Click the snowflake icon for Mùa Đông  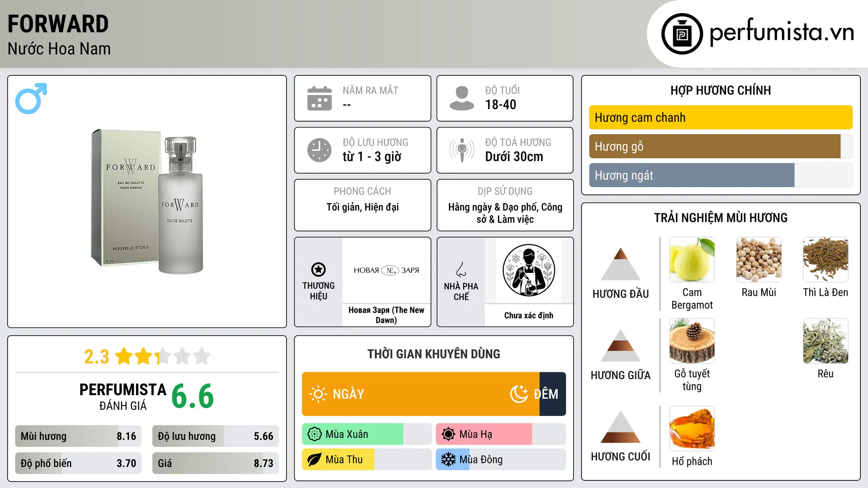point(448,460)
